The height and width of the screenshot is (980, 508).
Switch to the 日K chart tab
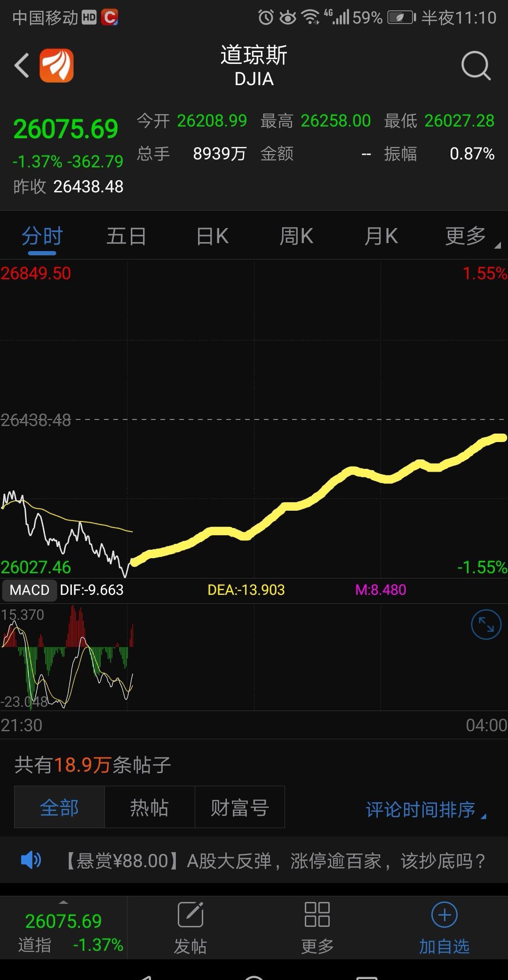point(212,236)
